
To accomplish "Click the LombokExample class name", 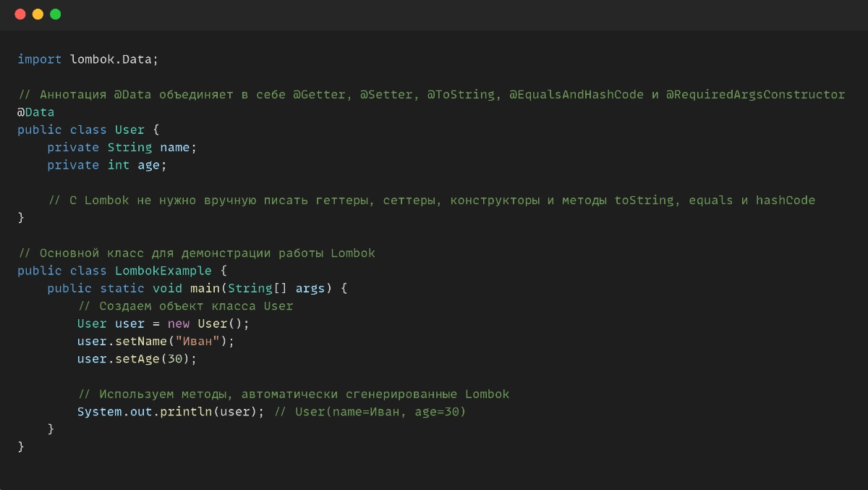I will [x=163, y=271].
